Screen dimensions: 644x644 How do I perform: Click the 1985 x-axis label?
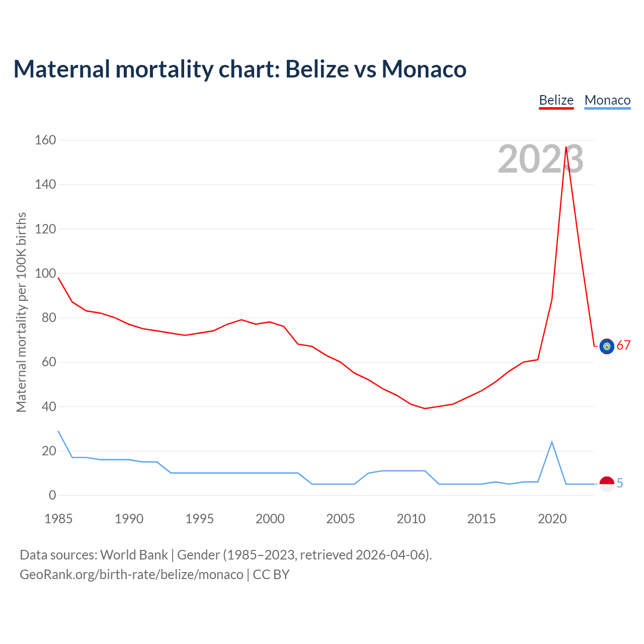click(x=58, y=519)
